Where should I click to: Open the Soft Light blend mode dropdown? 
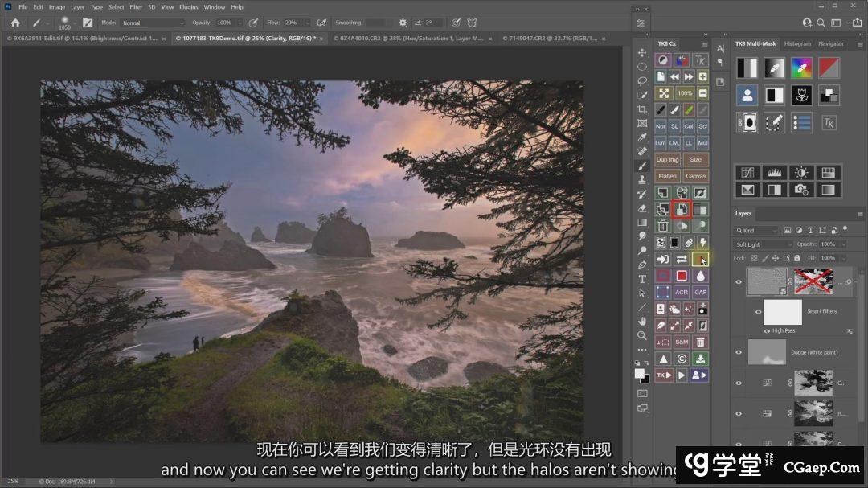763,244
